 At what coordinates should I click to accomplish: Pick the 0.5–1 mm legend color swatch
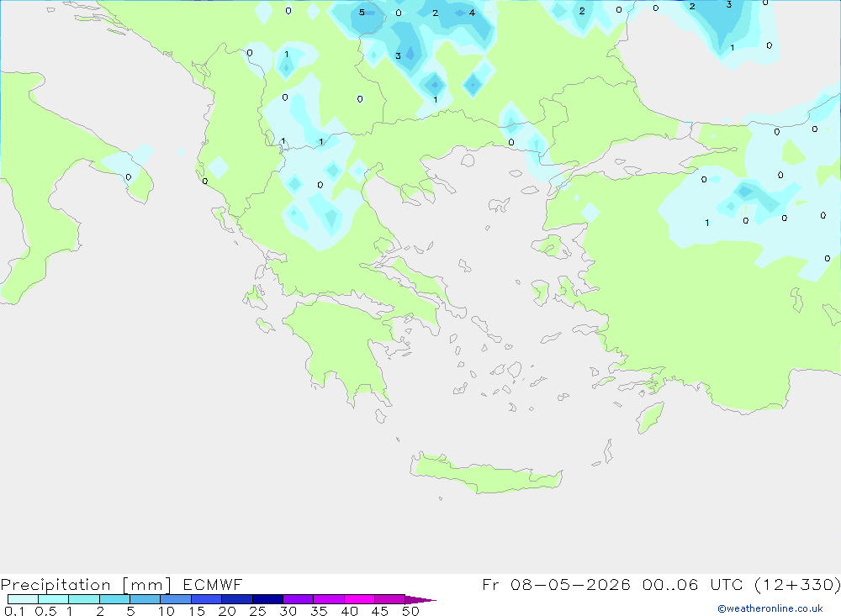click(54, 599)
